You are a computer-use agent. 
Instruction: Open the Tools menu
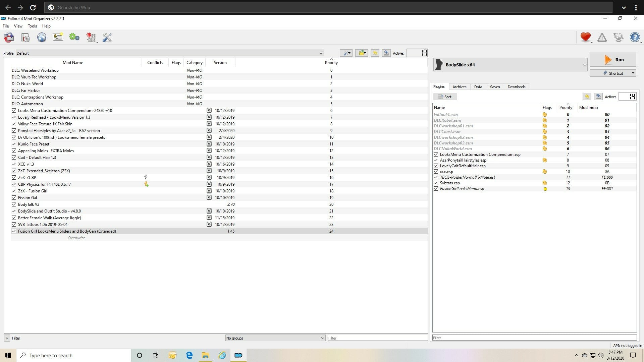pos(32,26)
